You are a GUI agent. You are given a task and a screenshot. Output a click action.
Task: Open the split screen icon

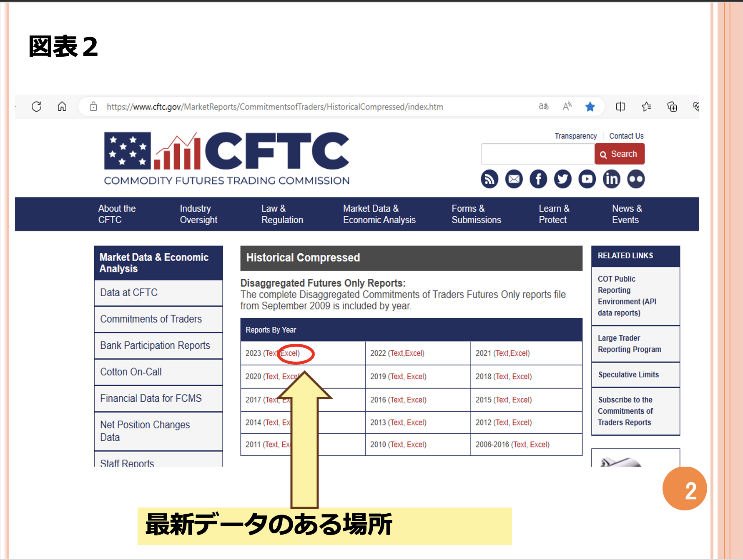[x=620, y=107]
